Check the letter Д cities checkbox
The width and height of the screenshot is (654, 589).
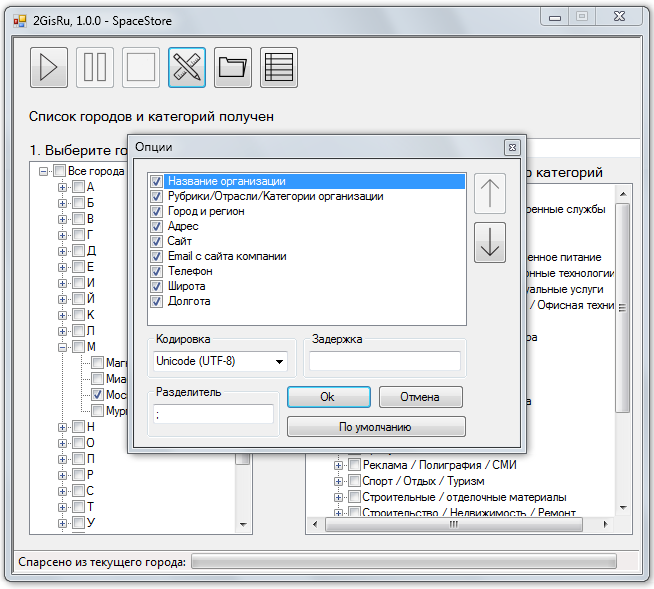(x=78, y=251)
